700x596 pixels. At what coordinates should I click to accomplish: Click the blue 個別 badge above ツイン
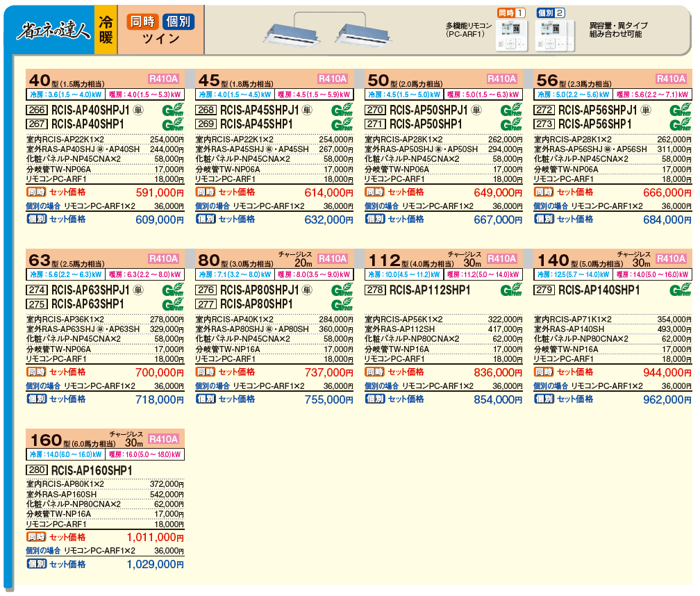click(x=178, y=22)
